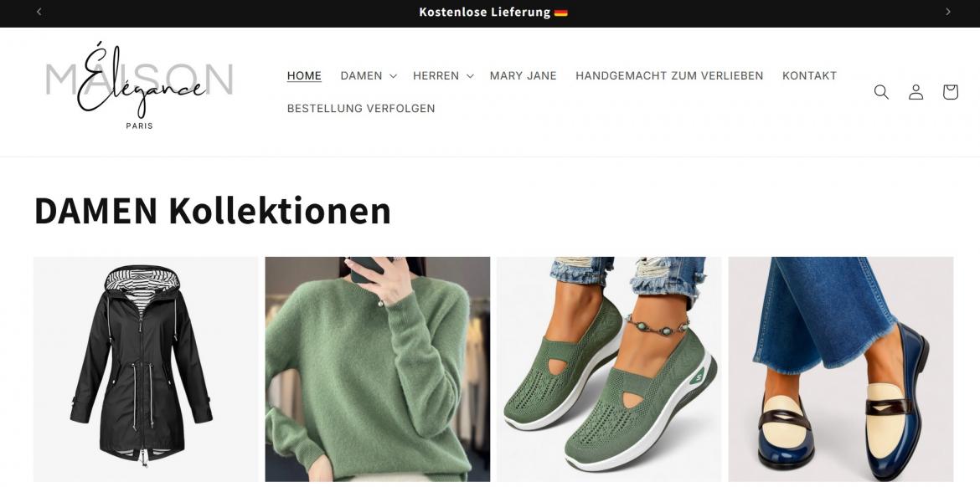The width and height of the screenshot is (980, 487).
Task: Go to the HOME page
Action: pos(304,75)
